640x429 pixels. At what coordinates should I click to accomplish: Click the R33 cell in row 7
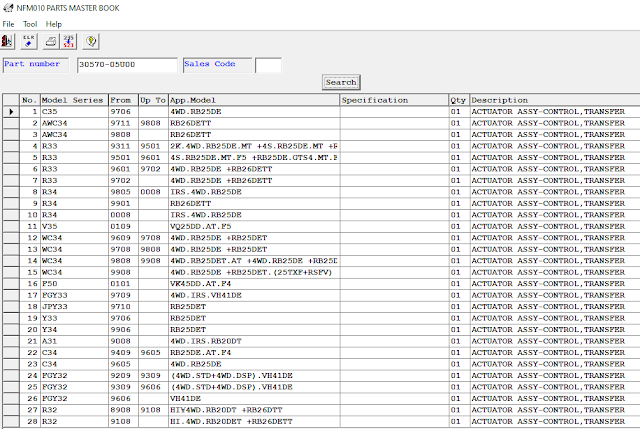click(74, 180)
